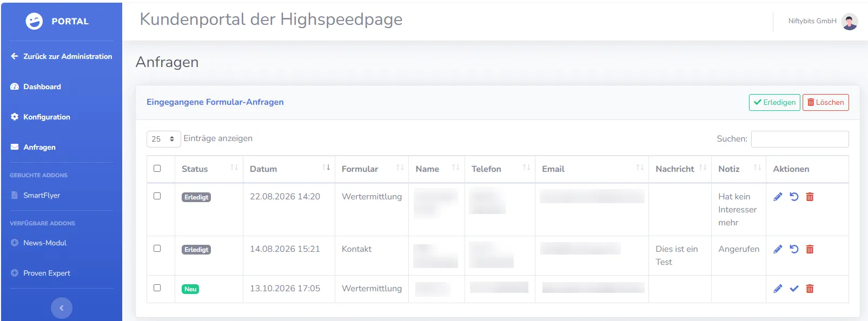
Task: Check the row dated 13.10.2026 17:05
Action: tap(157, 288)
